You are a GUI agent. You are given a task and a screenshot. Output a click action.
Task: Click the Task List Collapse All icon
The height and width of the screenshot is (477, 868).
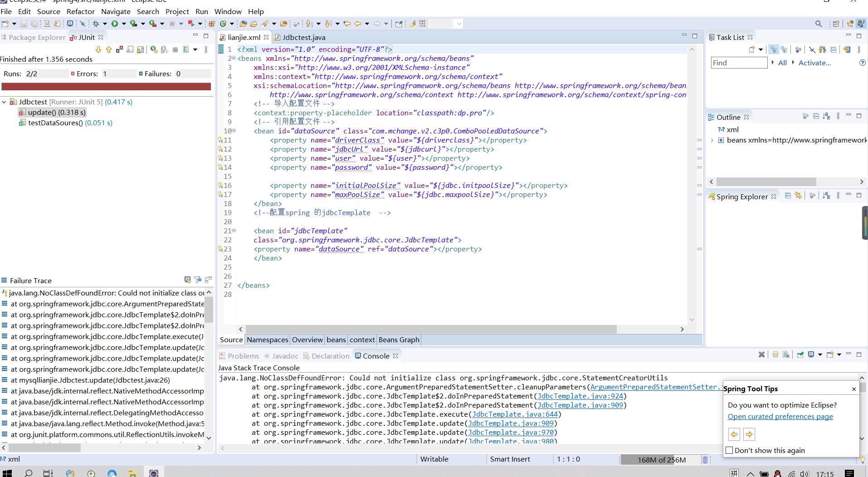coord(834,49)
